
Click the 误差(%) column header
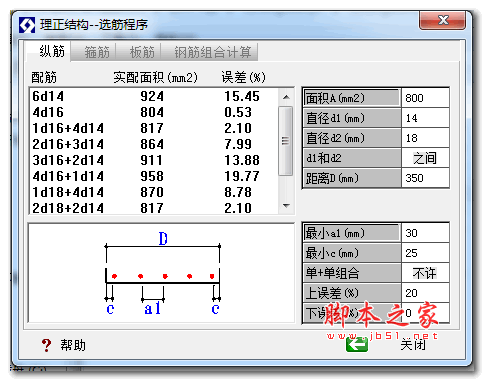tap(244, 77)
